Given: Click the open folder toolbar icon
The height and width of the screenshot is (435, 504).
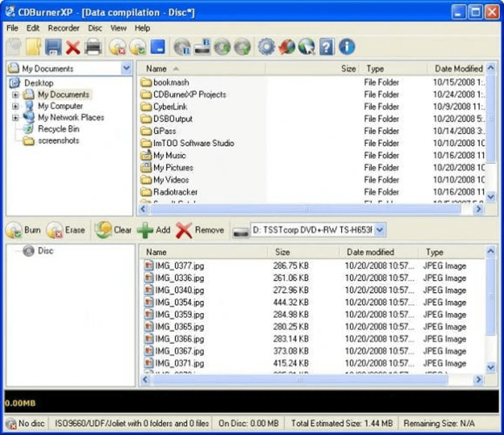Looking at the screenshot, I should coord(34,47).
